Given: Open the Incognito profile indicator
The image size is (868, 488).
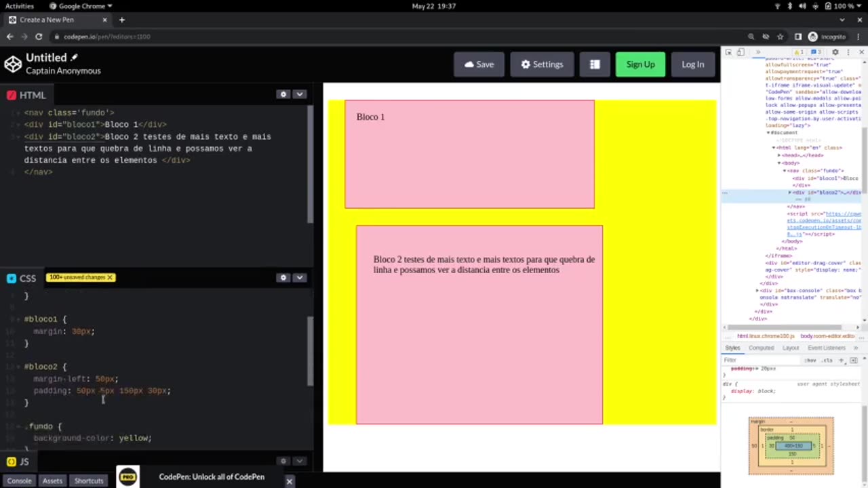Looking at the screenshot, I should (x=827, y=37).
